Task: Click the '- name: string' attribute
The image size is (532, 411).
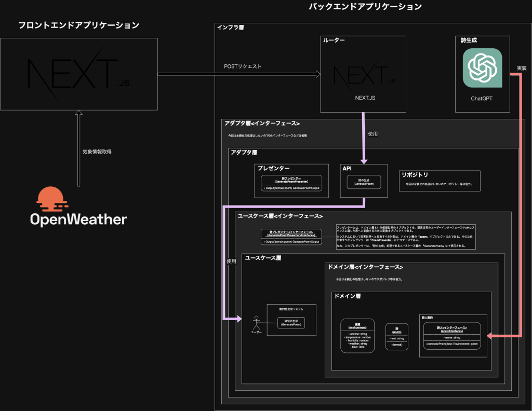Action: [452, 337]
